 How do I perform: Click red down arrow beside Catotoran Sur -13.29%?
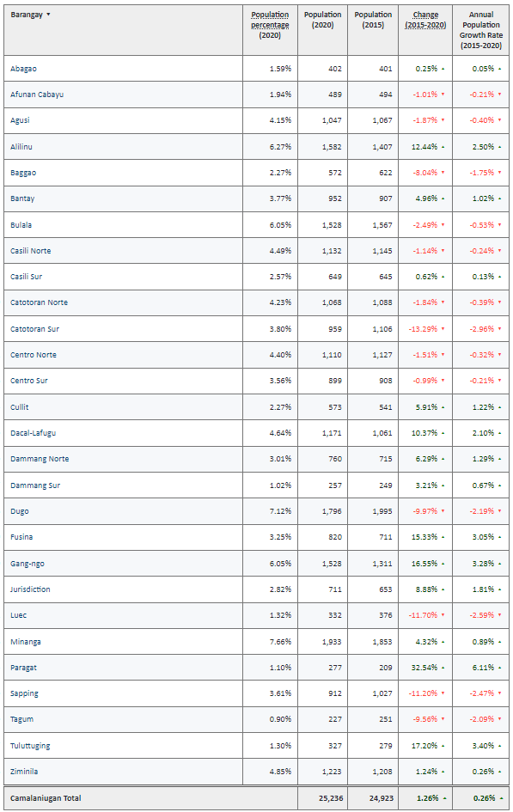tap(443, 329)
